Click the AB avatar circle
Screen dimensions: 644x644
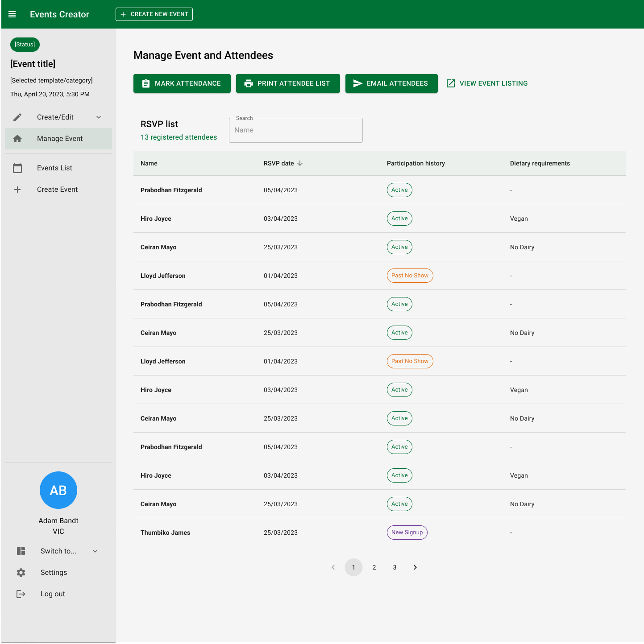click(x=58, y=490)
